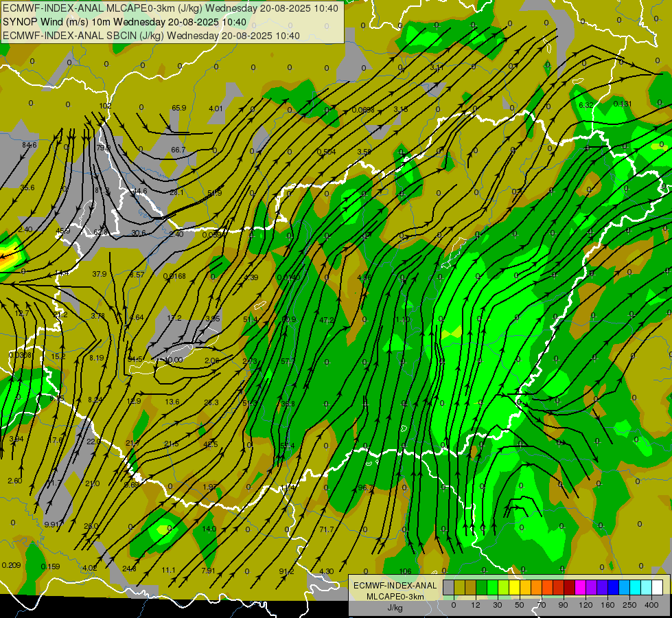The width and height of the screenshot is (672, 618).
Task: Click the magenta legend swatch
Action: point(581,587)
